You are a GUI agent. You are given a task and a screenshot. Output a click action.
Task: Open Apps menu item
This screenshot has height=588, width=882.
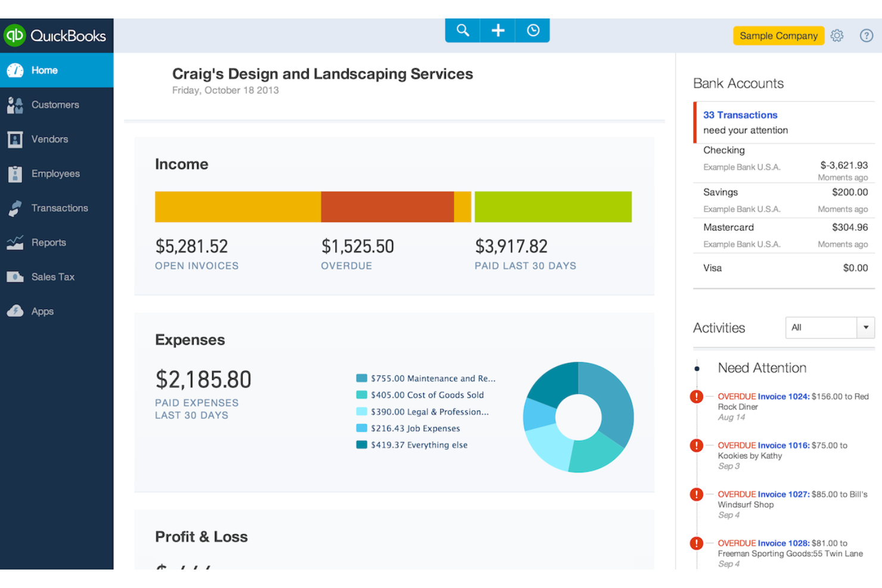[x=57, y=311]
